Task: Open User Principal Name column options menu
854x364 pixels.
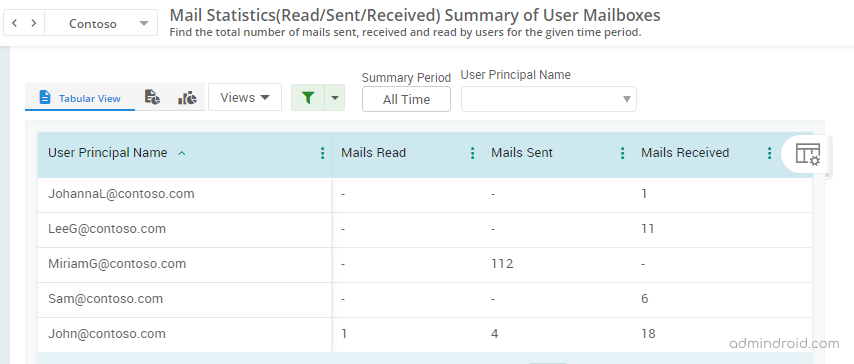Action: click(x=322, y=154)
